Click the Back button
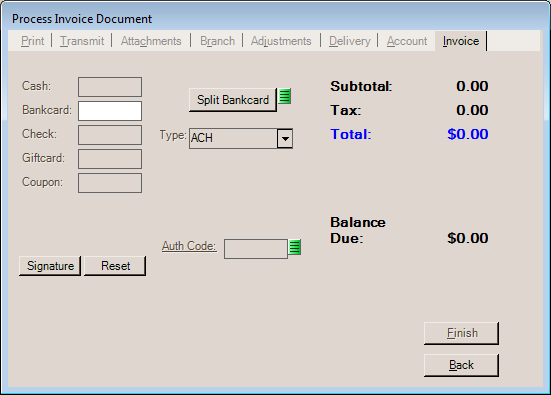Viewport: 551px width, 395px height. pyautogui.click(x=461, y=365)
